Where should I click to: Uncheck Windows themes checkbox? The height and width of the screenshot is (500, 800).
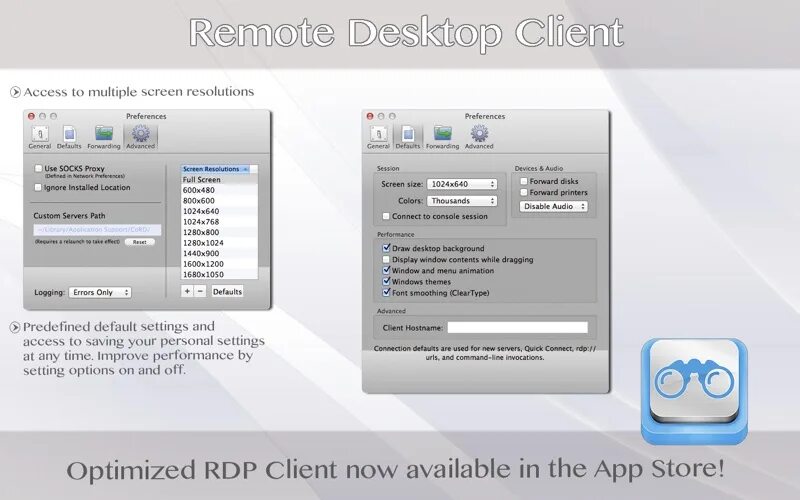click(x=386, y=282)
